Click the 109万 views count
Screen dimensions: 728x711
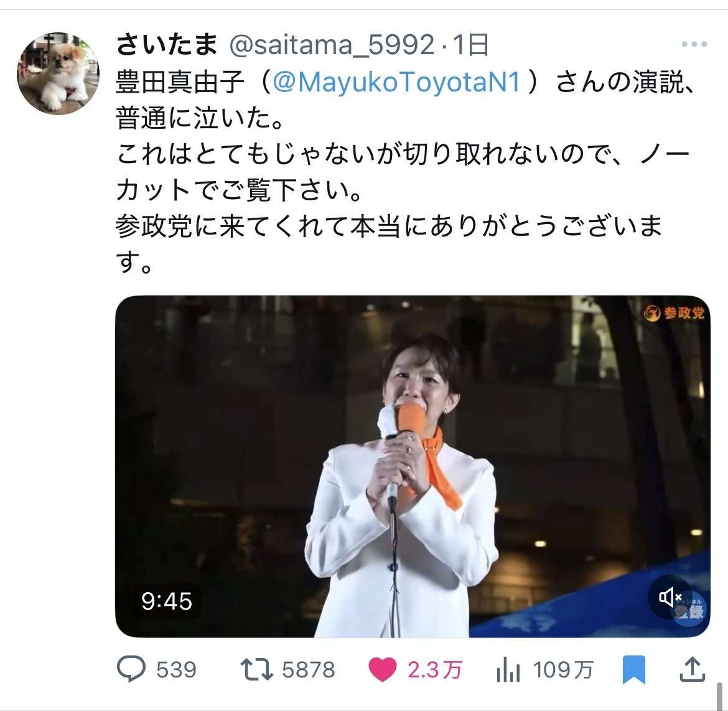pyautogui.click(x=562, y=670)
